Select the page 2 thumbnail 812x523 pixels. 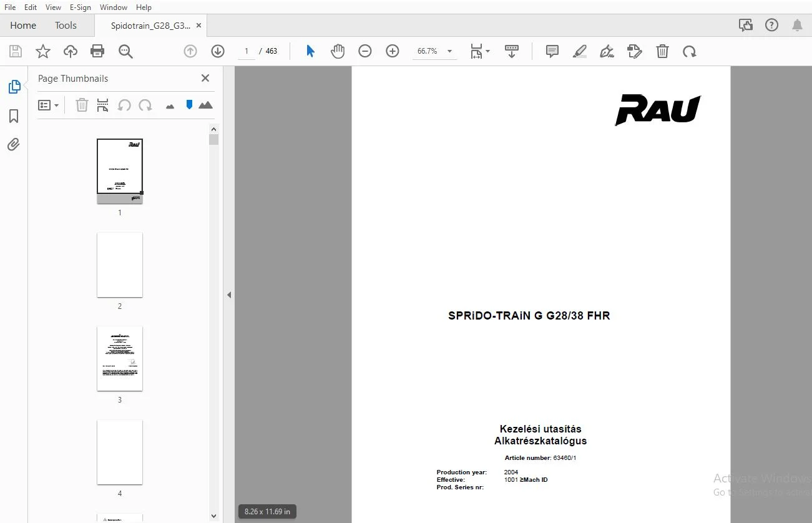[120, 265]
